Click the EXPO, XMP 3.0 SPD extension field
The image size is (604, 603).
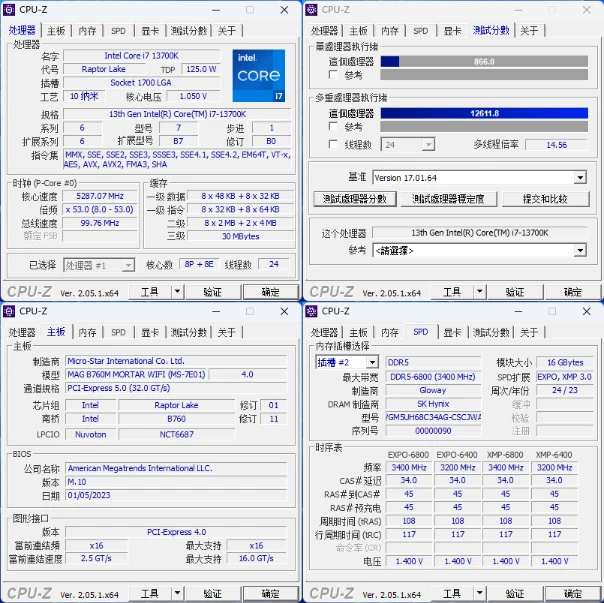click(565, 377)
